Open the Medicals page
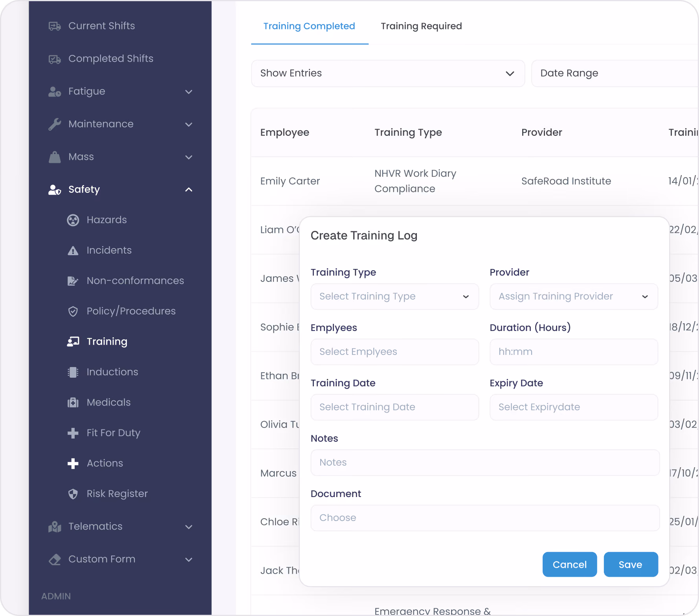 click(x=109, y=402)
